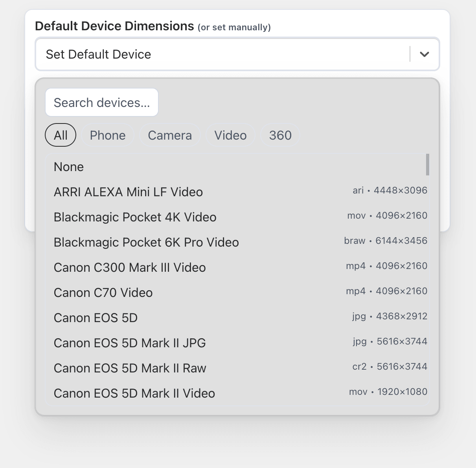The width and height of the screenshot is (476, 468).
Task: Click the 'or set manually' link
Action: click(234, 27)
